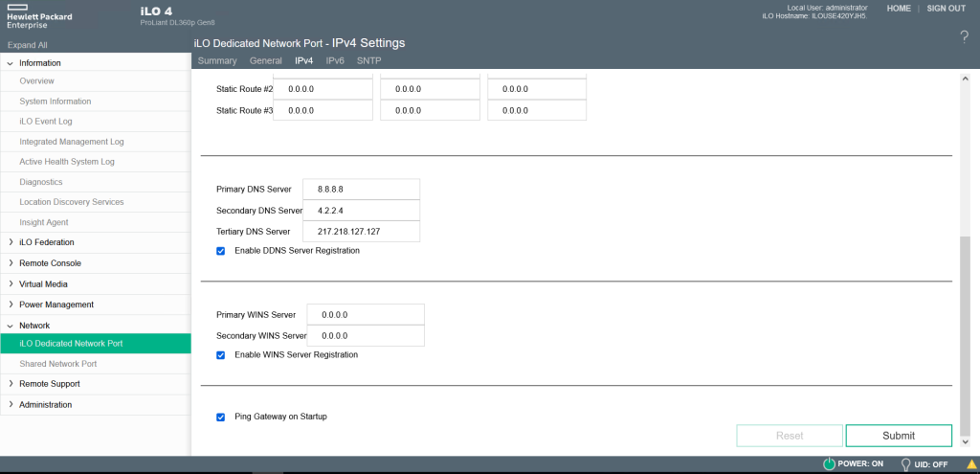Viewport: 980px width, 474px height.
Task: Click the scrollbar down arrow
Action: coord(966,442)
